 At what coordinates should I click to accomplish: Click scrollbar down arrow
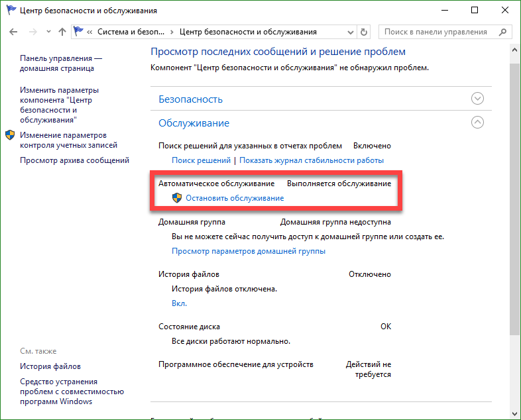(514, 414)
